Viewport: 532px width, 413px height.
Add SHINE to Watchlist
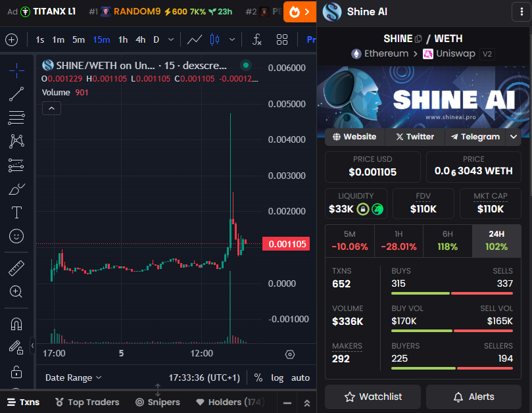point(373,397)
